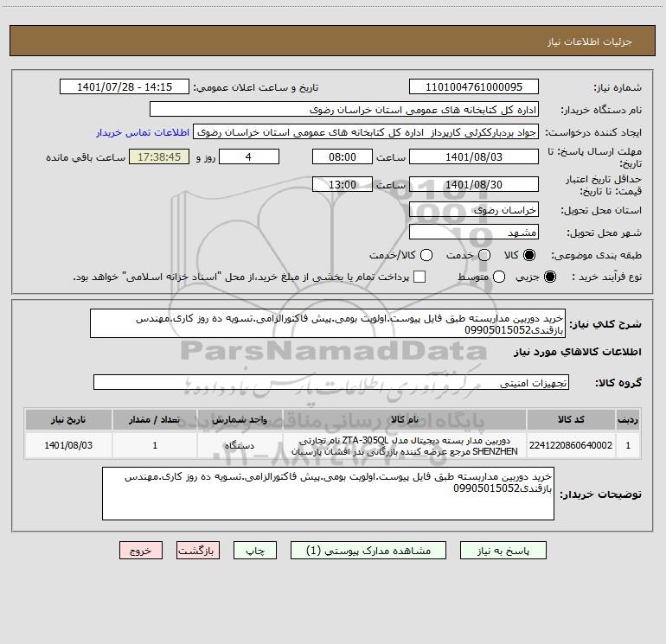666x644 pixels.
Task: Click the 17:38:45 remaining time field
Action: point(159,156)
